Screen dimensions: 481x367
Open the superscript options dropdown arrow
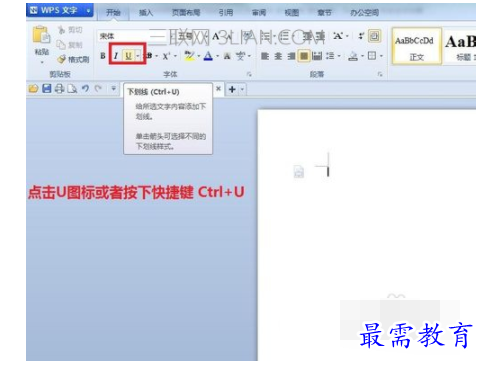(175, 56)
